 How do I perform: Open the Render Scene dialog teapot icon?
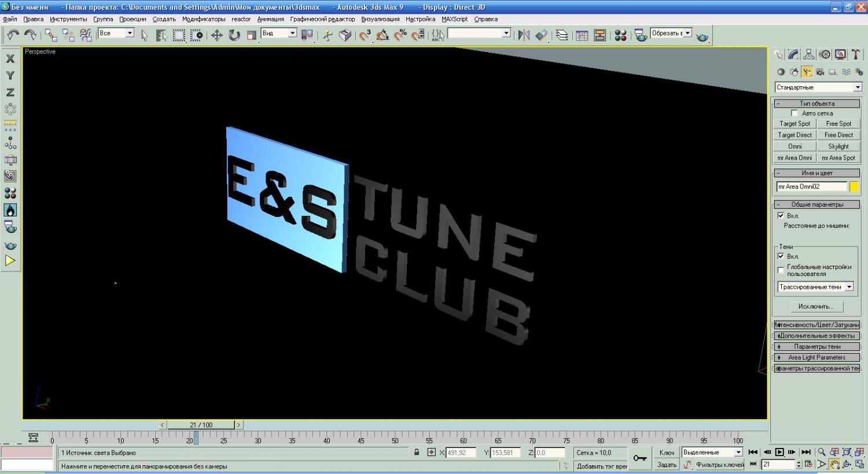(641, 35)
